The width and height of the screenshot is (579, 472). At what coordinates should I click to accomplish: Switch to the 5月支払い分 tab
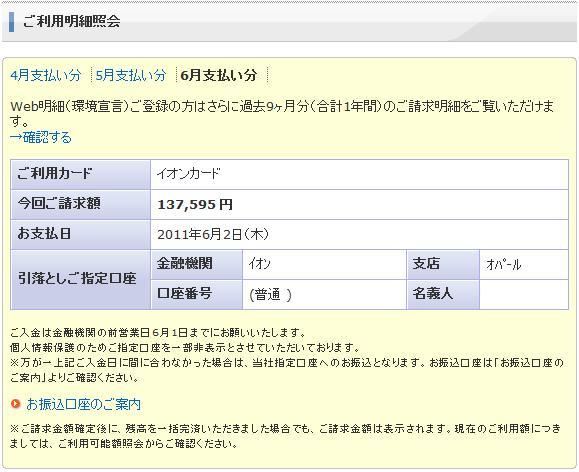click(x=131, y=75)
